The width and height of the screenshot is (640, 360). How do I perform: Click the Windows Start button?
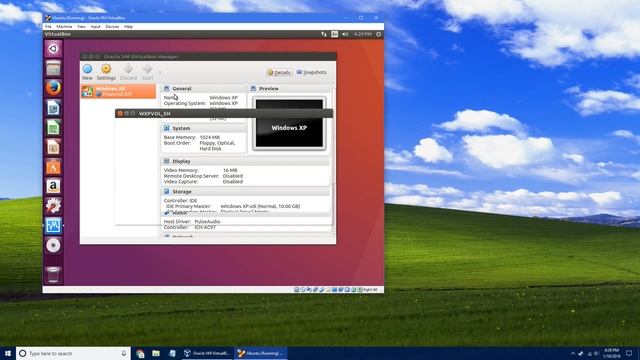point(8,353)
